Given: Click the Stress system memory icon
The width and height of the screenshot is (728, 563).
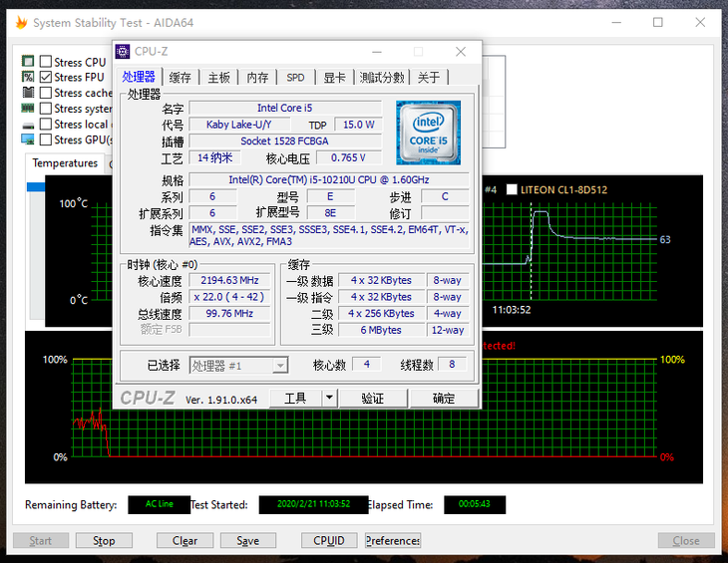Looking at the screenshot, I should 28,108.
